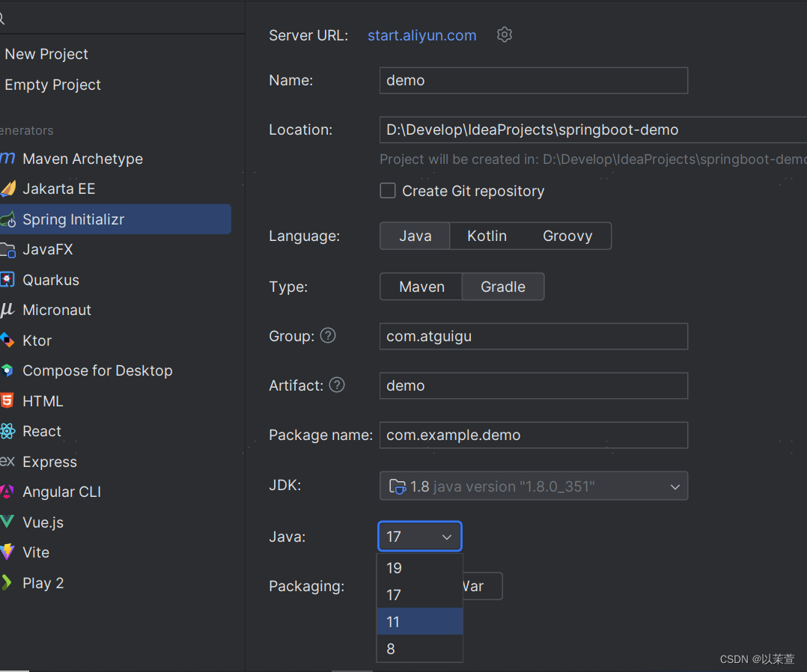
Task: Click the Package name input field
Action: click(533, 435)
